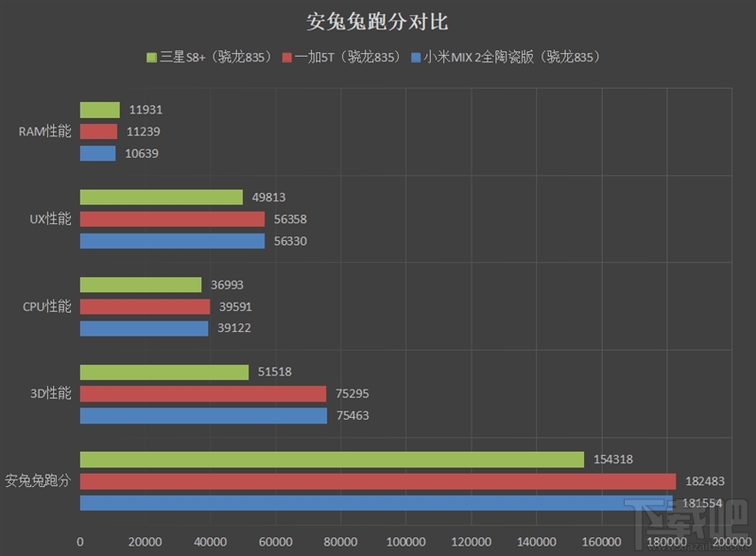Select the red UX性能 bar showing 56358
This screenshot has width=756, height=556.
pos(170,218)
